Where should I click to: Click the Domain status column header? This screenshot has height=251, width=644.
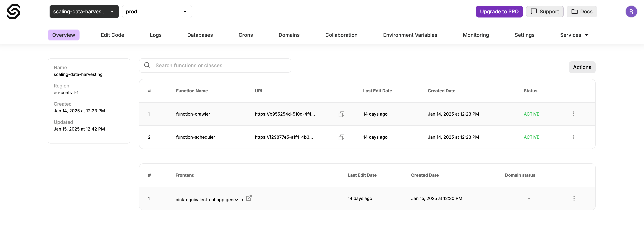point(520,175)
